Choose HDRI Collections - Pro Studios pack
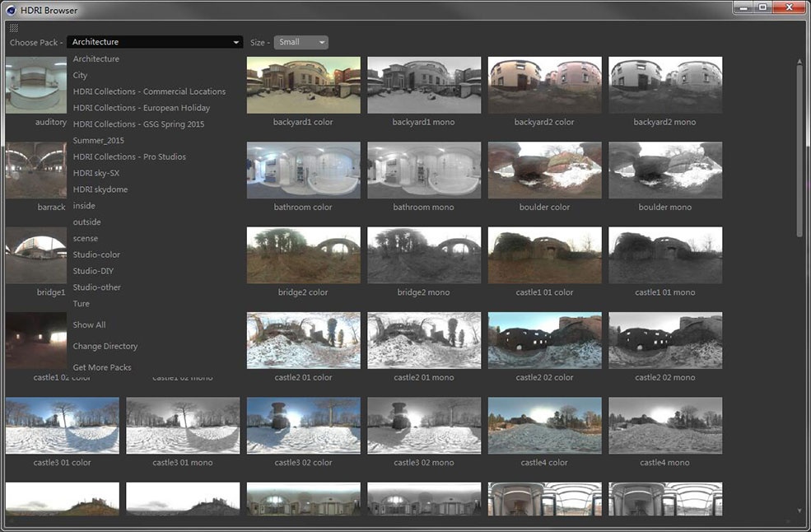Screen dimensions: 811x532 129,156
